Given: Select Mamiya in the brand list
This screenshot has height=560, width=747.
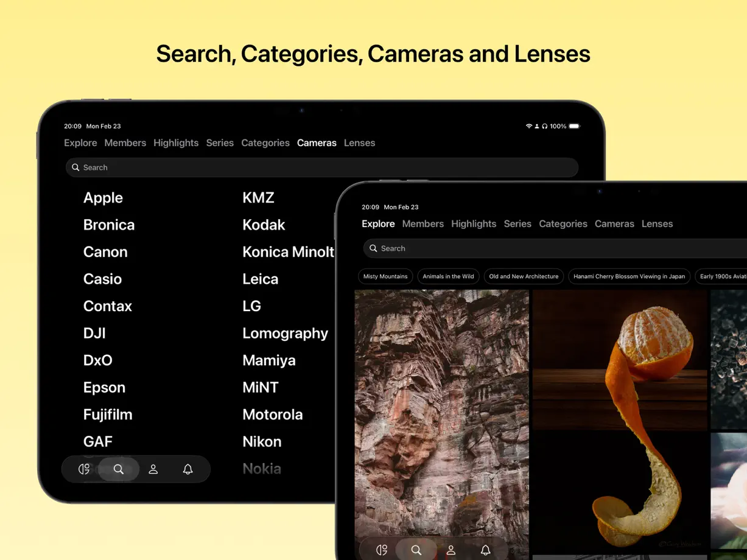Looking at the screenshot, I should click(269, 360).
